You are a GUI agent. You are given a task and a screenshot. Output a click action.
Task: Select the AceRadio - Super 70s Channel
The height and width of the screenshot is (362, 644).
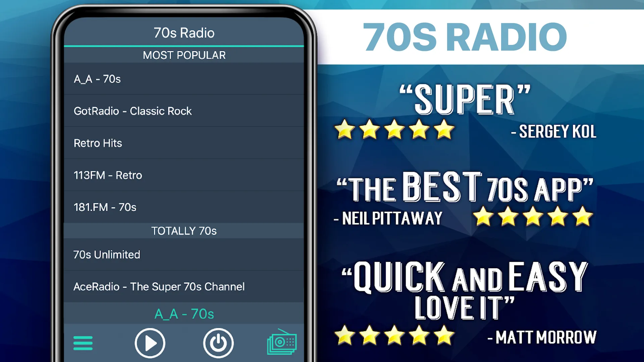click(x=183, y=287)
